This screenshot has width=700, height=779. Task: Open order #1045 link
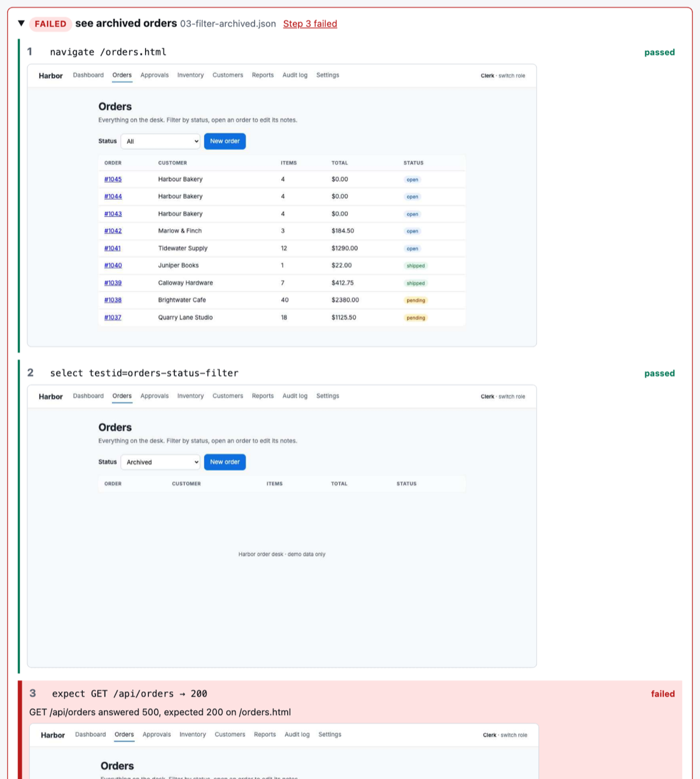click(x=113, y=179)
